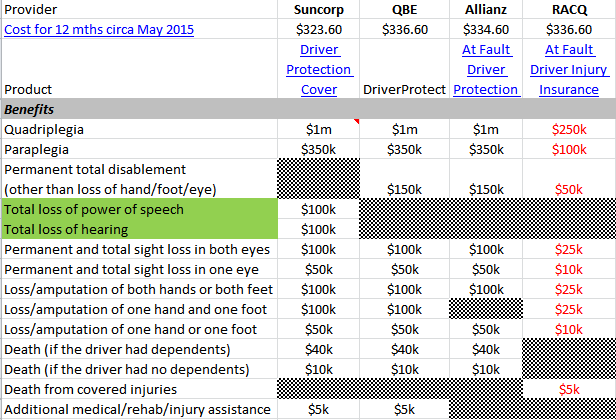Viewport: 616px width, 420px height.
Task: Select 'Additional medical/rehab/injury assistance' label
Action: click(x=137, y=410)
